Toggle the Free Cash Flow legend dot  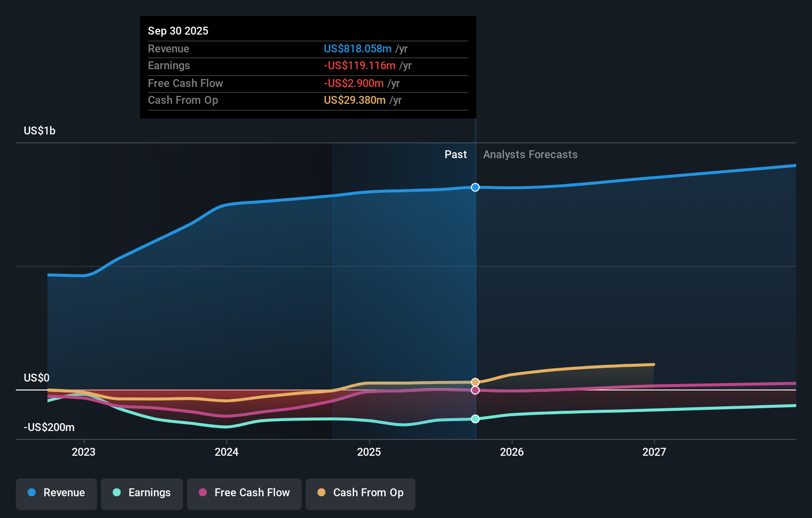(203, 493)
